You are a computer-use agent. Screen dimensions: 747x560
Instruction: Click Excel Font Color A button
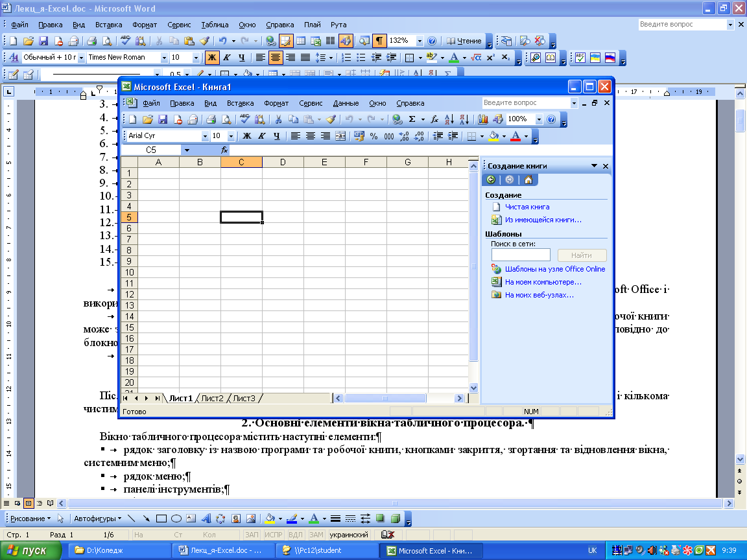[516, 136]
